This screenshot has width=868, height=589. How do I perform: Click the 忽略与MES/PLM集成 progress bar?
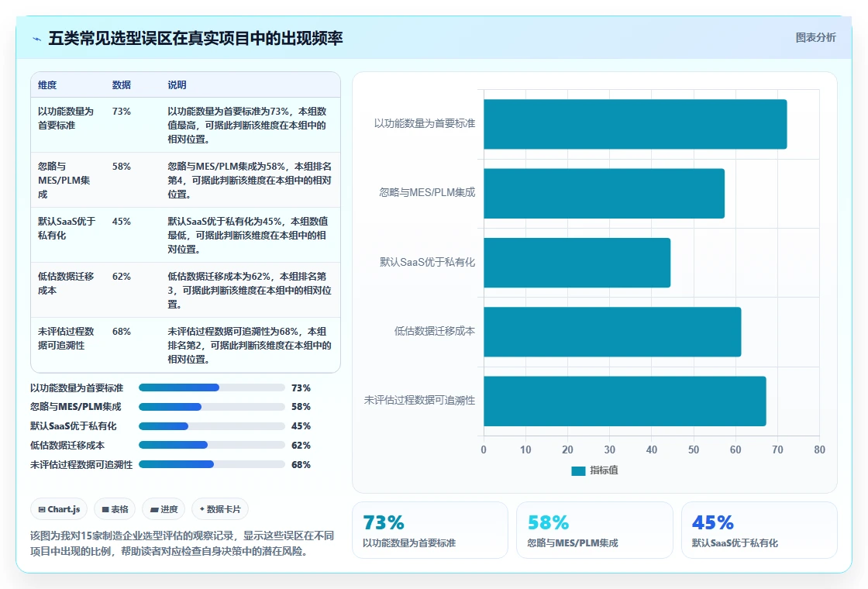[212, 407]
